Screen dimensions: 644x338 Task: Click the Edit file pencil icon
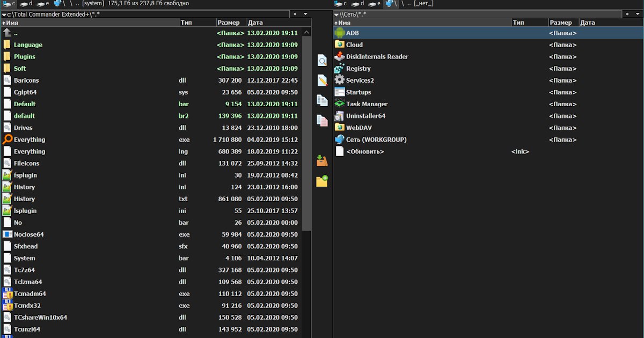[322, 80]
